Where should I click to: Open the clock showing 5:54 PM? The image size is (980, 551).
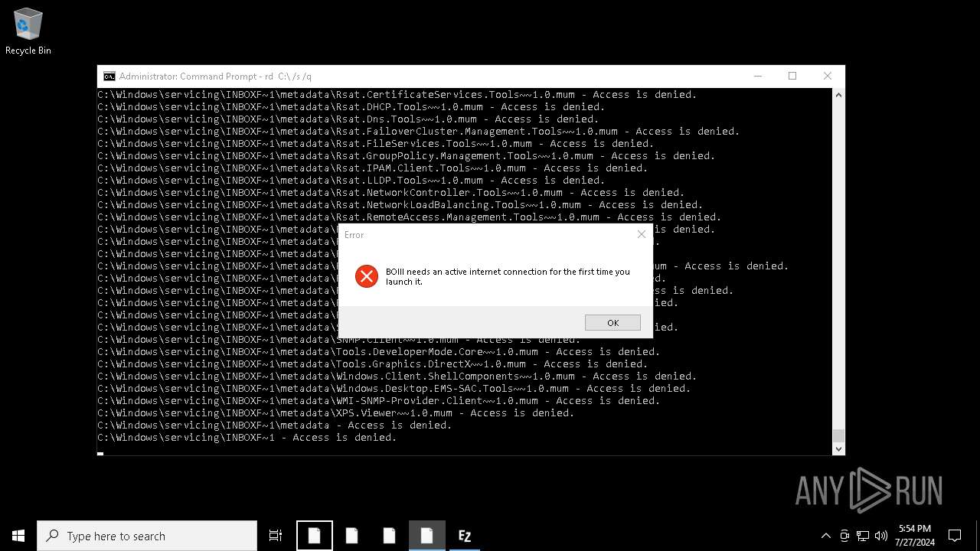point(914,536)
